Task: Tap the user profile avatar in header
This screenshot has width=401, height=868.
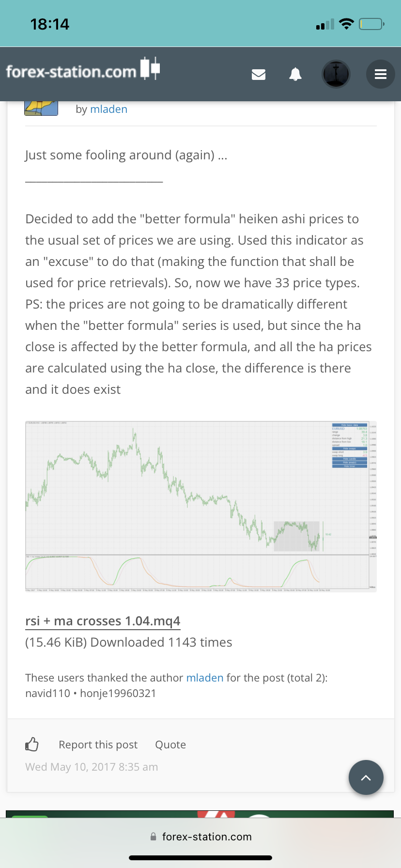Action: coord(336,74)
